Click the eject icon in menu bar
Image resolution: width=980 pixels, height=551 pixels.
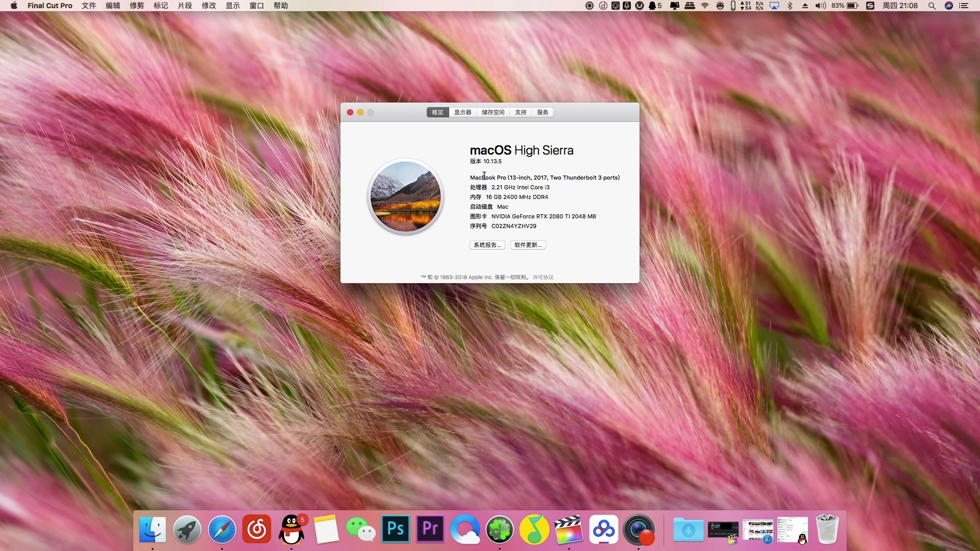click(x=805, y=6)
